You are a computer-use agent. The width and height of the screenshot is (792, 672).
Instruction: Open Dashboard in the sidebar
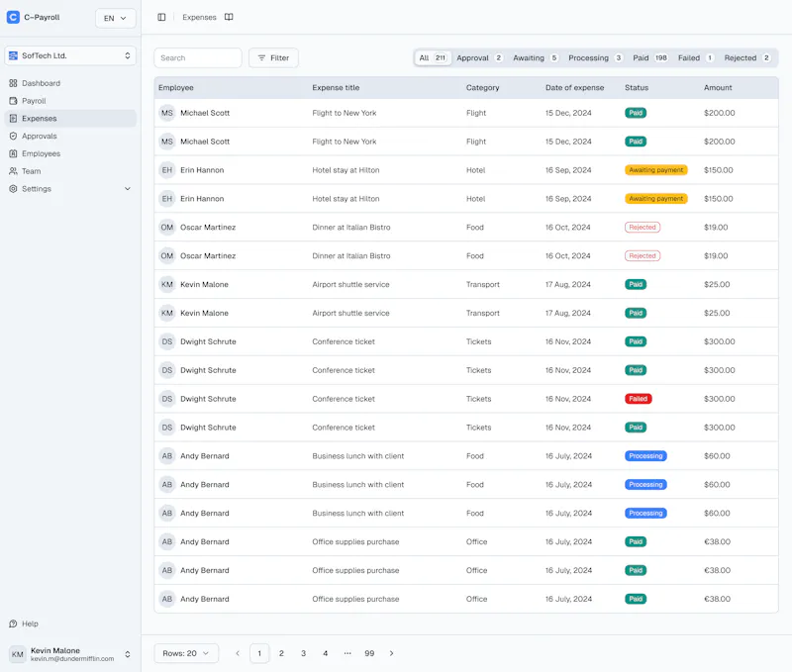point(70,83)
